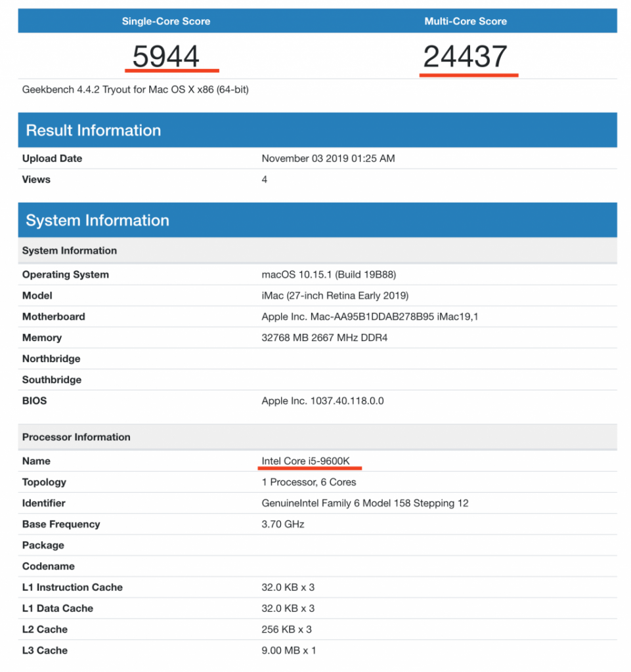Click the "Base Frequency" label

tap(61, 524)
